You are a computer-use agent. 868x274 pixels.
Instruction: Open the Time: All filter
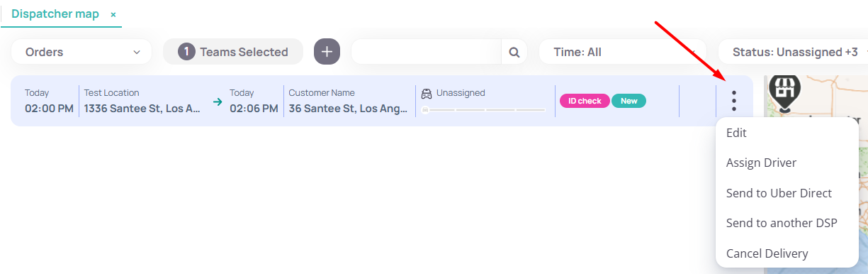(623, 52)
